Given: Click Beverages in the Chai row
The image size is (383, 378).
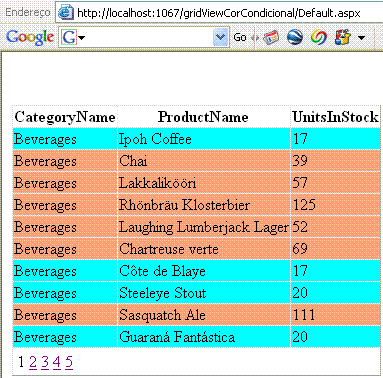Looking at the screenshot, I should point(45,162).
